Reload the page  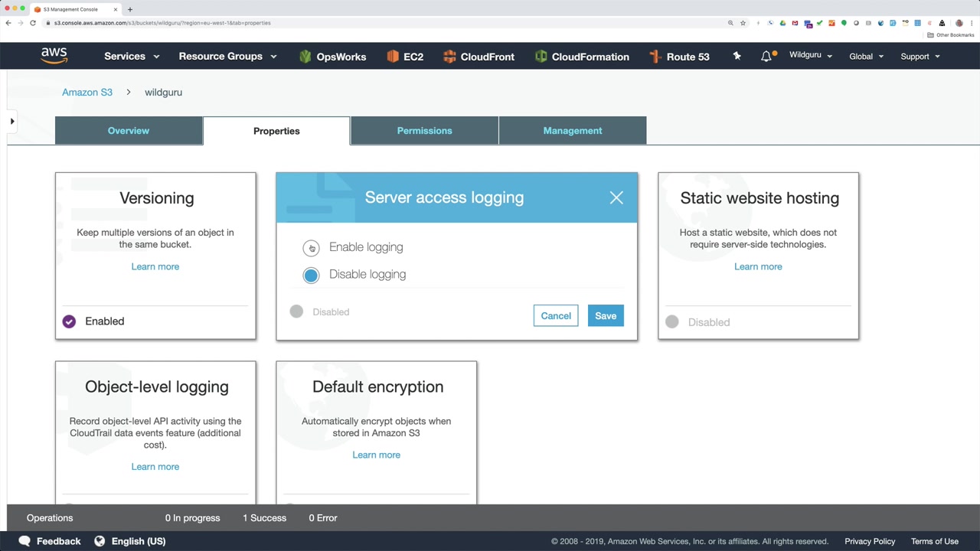[x=33, y=23]
